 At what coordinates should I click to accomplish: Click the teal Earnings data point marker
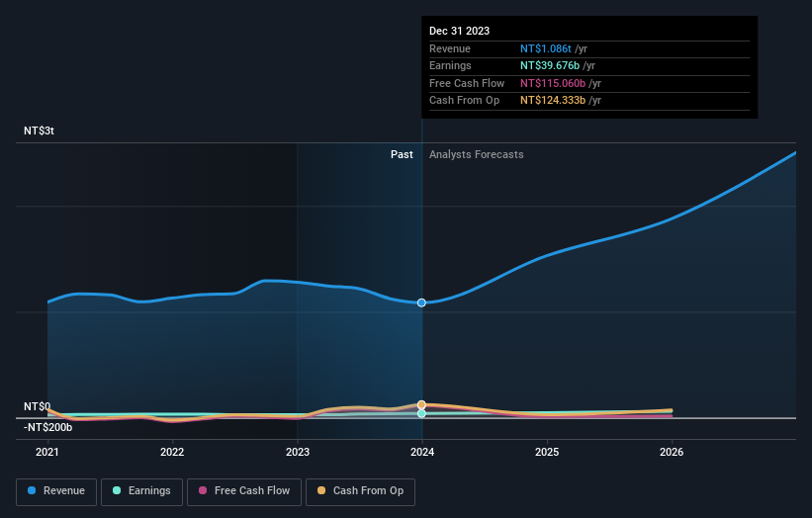pos(421,413)
